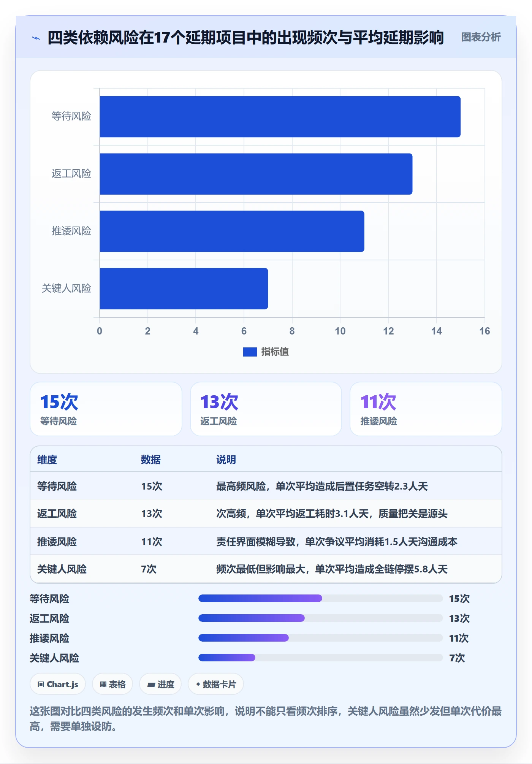The height and width of the screenshot is (764, 532).
Task: Click the 推诿风险 cell in table
Action: click(x=57, y=541)
